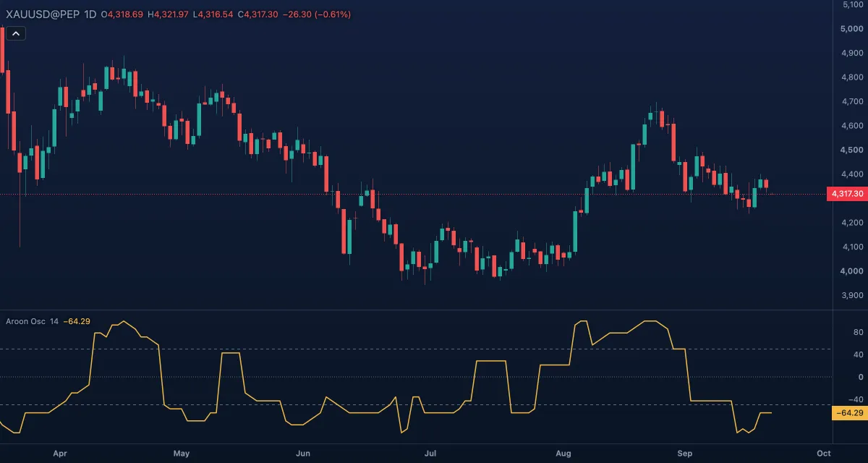Click the Sep label on the time axis
This screenshot has width=868, height=463.
pos(685,454)
